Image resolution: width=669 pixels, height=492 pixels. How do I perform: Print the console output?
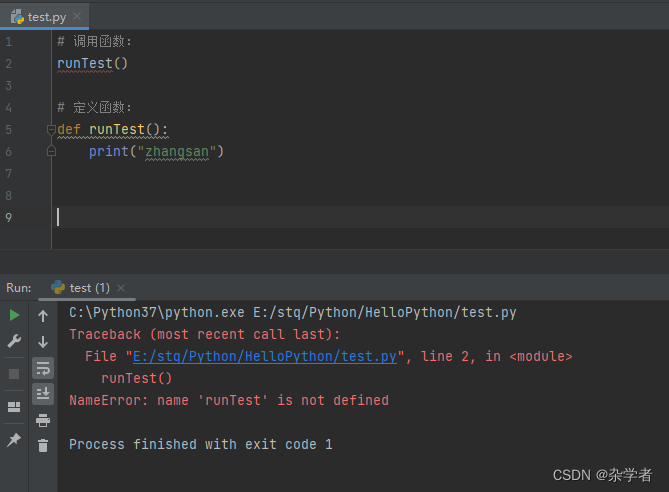43,420
